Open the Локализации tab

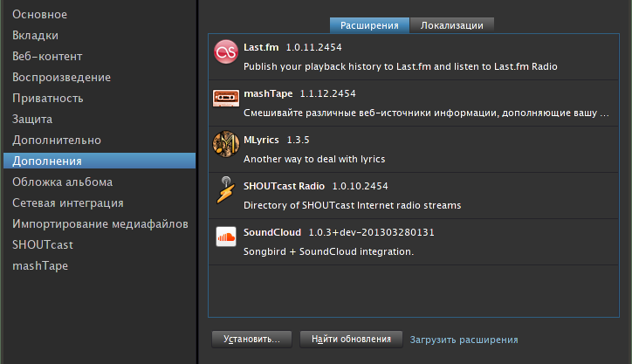click(452, 25)
